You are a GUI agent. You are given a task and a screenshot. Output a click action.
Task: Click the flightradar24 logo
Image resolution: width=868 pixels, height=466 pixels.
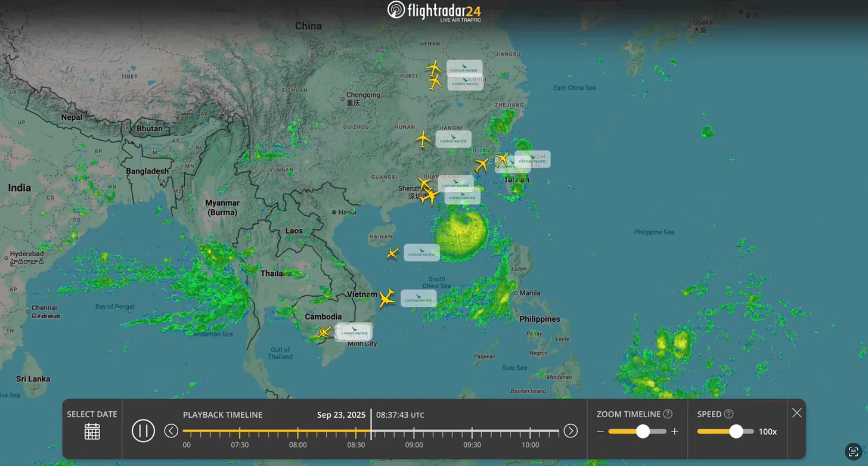(x=434, y=11)
